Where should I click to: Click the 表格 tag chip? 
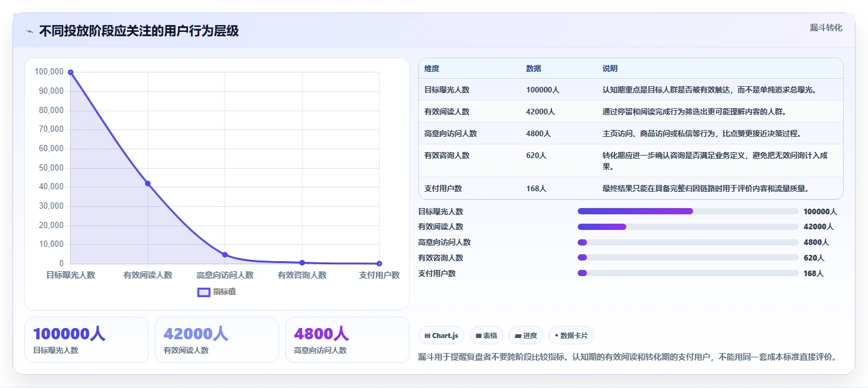pos(486,336)
